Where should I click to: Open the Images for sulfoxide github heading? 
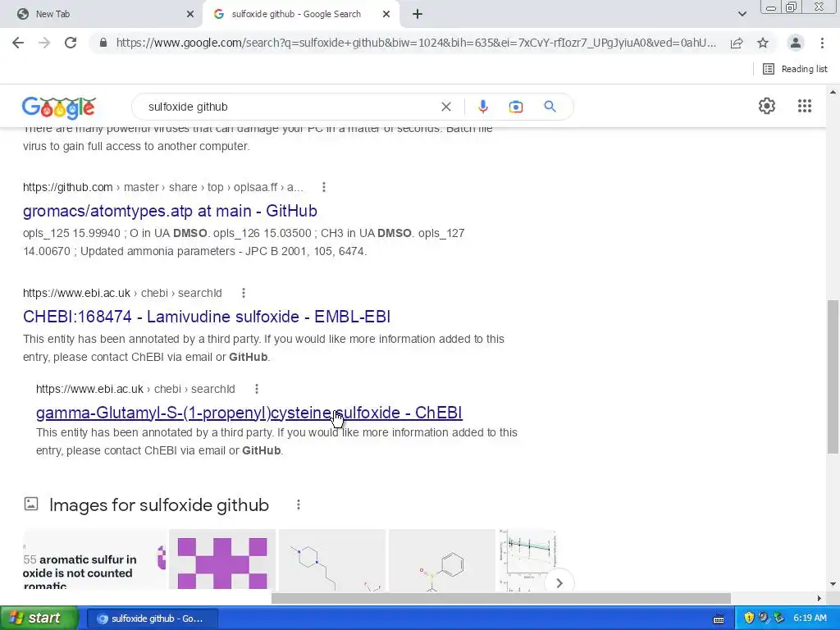pyautogui.click(x=159, y=504)
